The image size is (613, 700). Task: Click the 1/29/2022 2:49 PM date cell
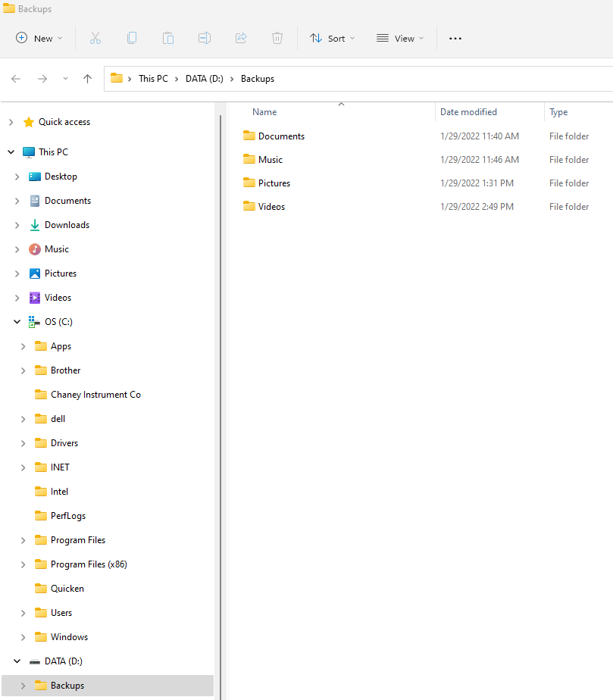click(x=477, y=207)
